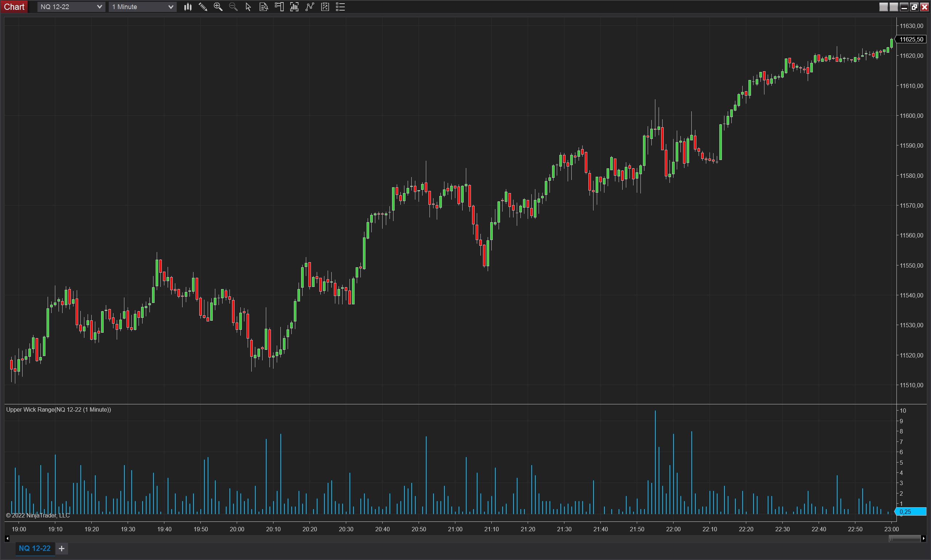Viewport: 931px width, 560px height.
Task: Click time axis label 19:00
Action: [19, 529]
